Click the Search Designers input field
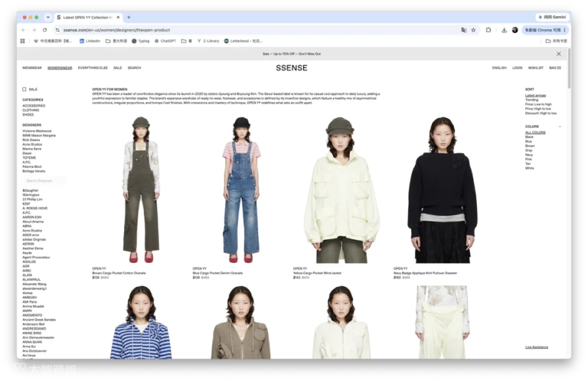The width and height of the screenshot is (588, 381). [x=43, y=181]
